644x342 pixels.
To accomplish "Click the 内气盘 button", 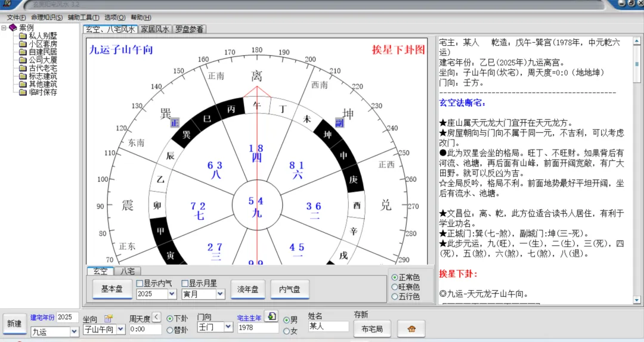I will [x=289, y=289].
